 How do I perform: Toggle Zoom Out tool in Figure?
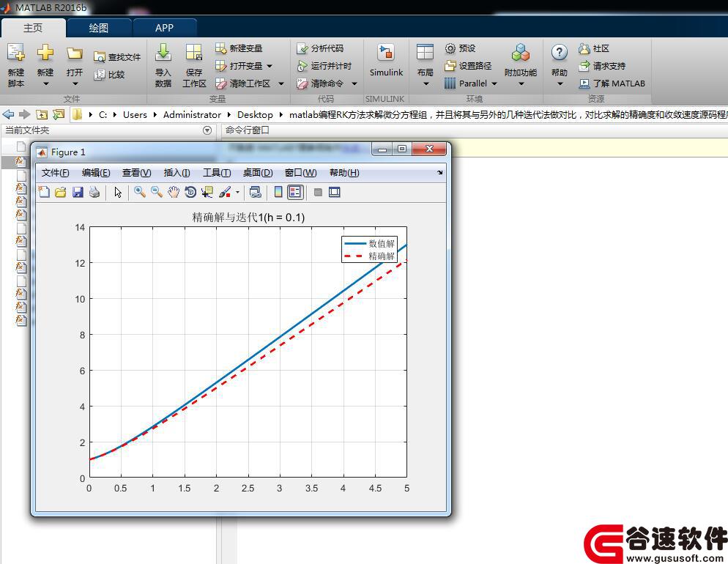pos(157,192)
